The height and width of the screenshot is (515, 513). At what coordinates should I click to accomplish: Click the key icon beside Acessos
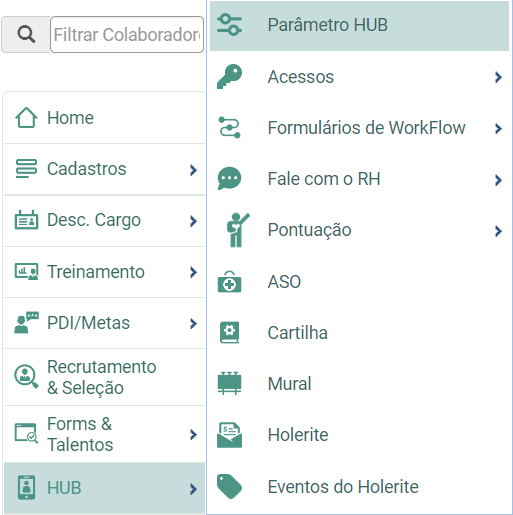[x=229, y=76]
